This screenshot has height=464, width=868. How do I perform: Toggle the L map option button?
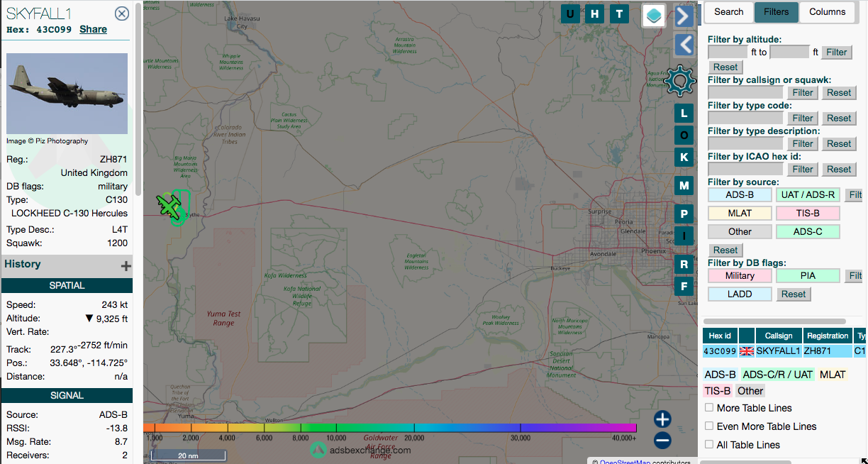(x=684, y=113)
